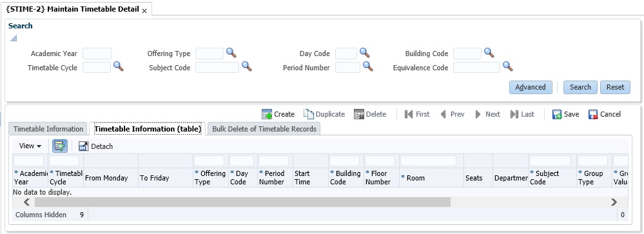Create a new timetable record
Image resolution: width=644 pixels, height=234 pixels.
click(x=278, y=114)
